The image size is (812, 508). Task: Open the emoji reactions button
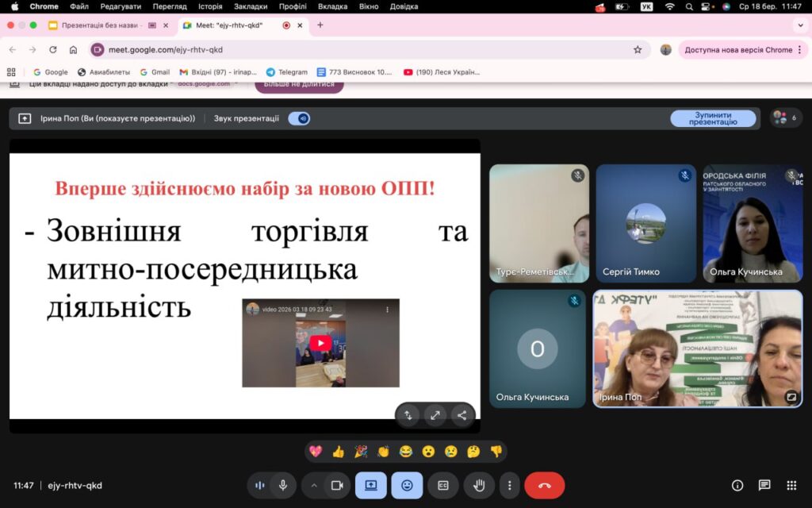pos(407,486)
